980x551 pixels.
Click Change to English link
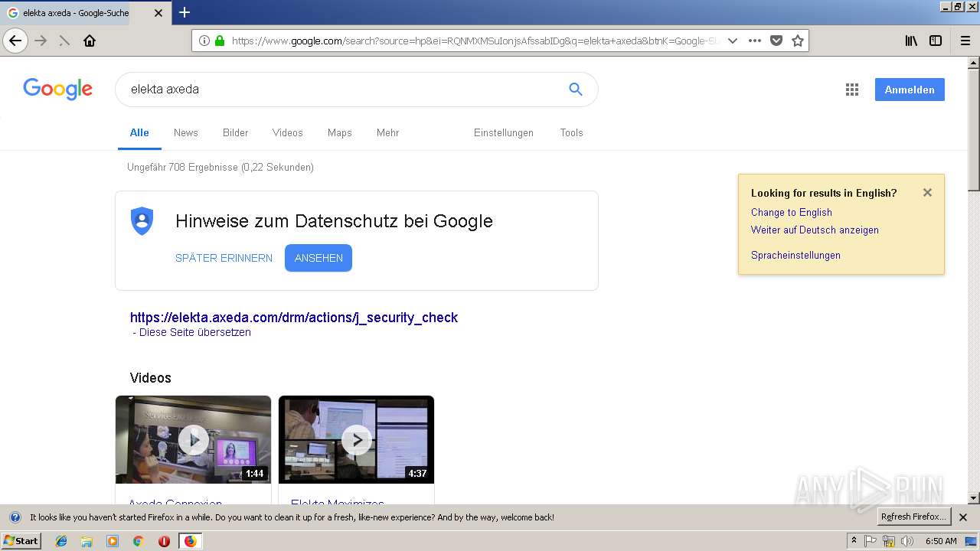[x=792, y=213]
